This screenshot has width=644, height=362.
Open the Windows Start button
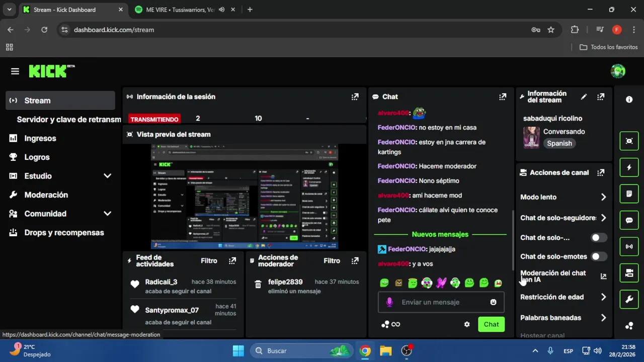[238, 350]
